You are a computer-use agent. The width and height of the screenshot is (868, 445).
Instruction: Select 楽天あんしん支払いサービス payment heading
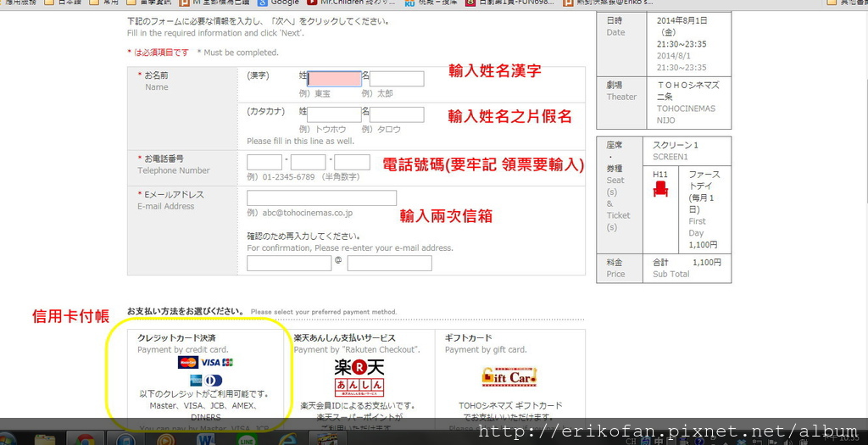tap(344, 337)
